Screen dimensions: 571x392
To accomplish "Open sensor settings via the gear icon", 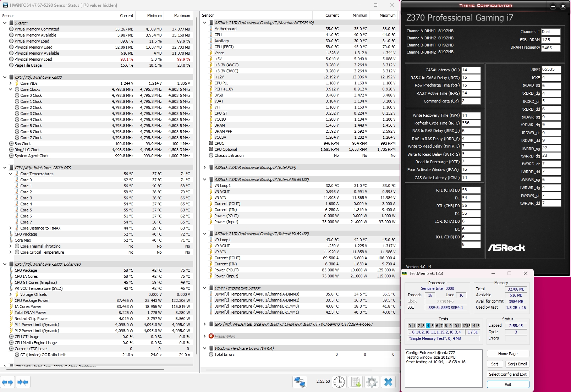I will tap(372, 382).
